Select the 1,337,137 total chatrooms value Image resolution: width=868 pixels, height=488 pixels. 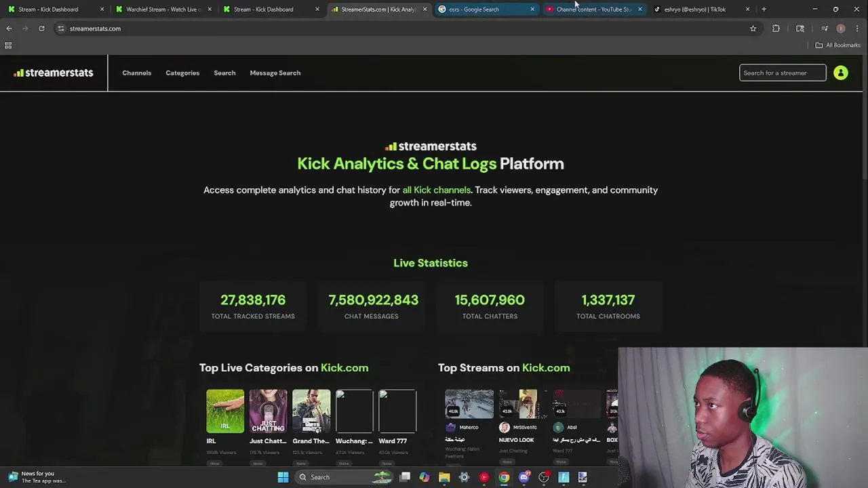coord(608,300)
